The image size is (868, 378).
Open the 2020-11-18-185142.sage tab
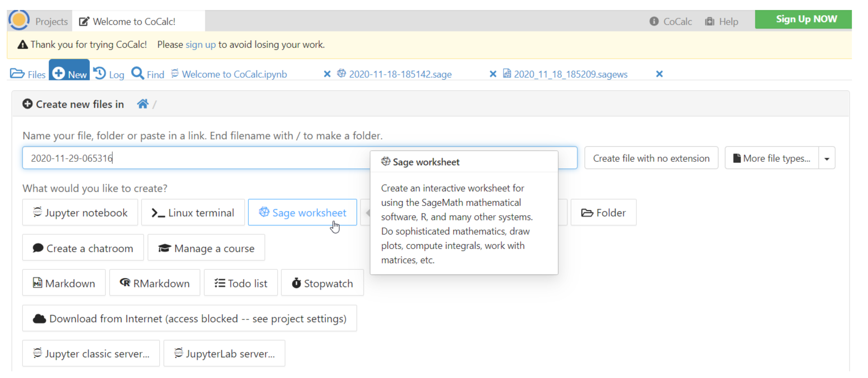point(400,74)
